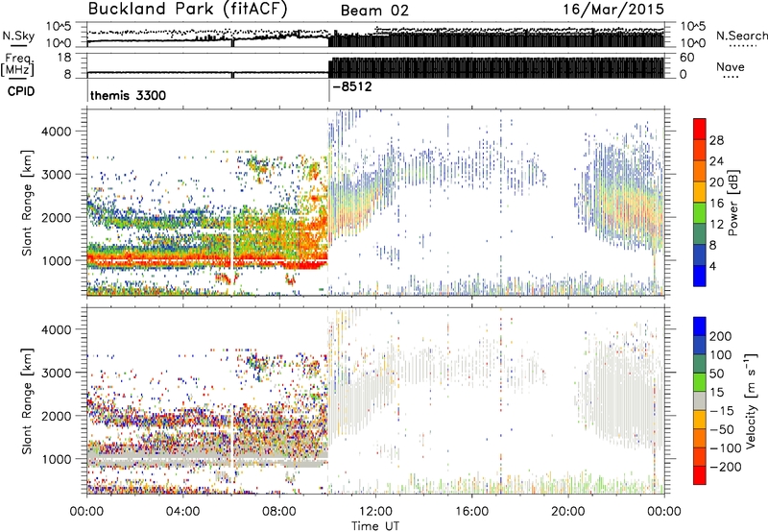Image resolution: width=768 pixels, height=532 pixels.
Task: Click the 'Nave' legend label
Action: click(731, 67)
